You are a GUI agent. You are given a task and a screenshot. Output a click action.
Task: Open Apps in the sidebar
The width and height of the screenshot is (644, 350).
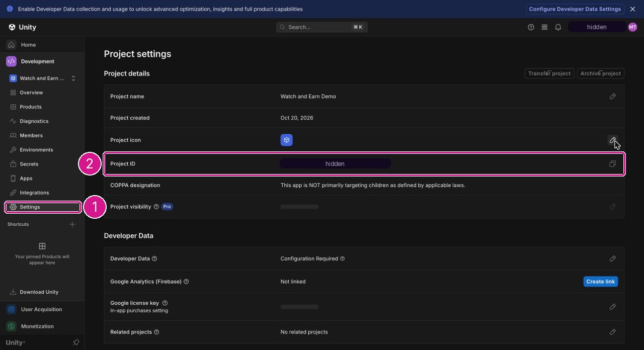[26, 179]
